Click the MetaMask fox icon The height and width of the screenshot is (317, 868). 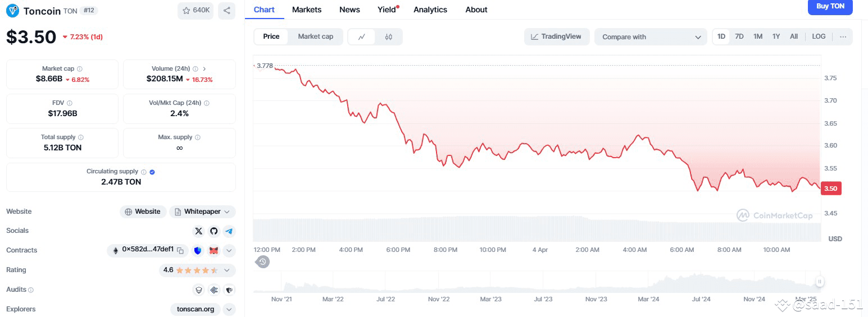click(x=213, y=250)
